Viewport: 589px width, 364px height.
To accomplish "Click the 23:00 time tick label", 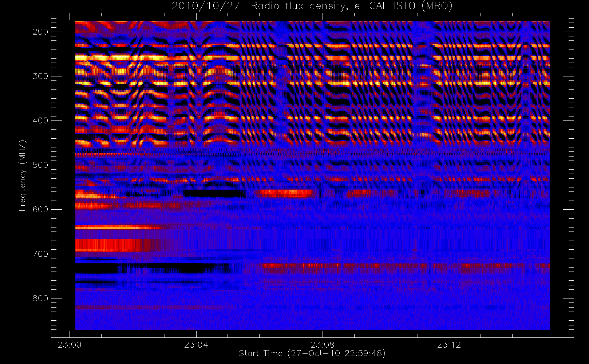I will [x=70, y=344].
